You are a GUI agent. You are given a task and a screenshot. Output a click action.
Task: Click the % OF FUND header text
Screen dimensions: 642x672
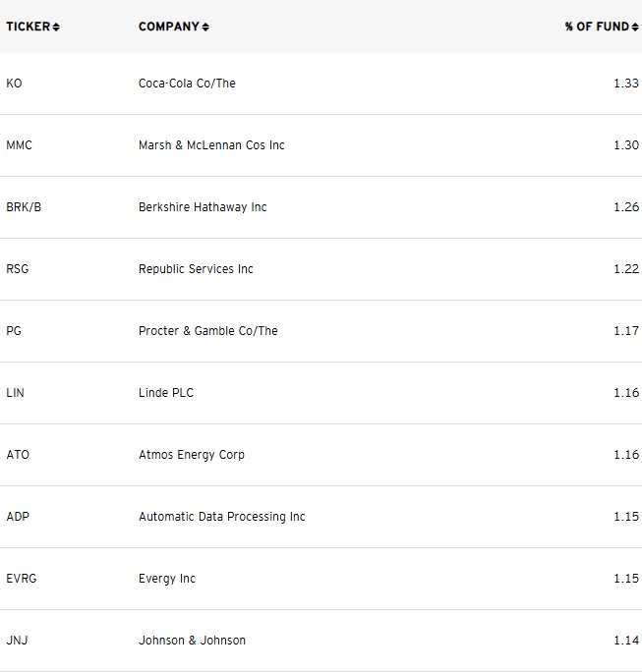point(597,27)
